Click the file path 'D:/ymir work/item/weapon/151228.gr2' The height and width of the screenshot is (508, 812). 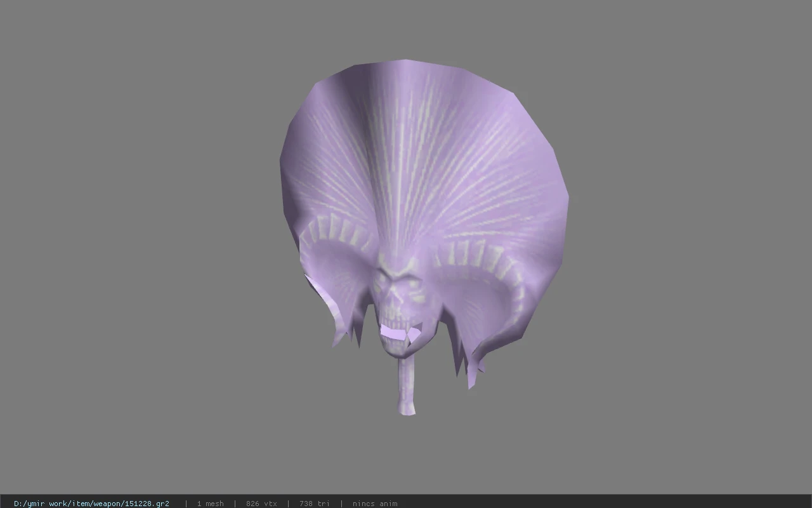(91, 504)
